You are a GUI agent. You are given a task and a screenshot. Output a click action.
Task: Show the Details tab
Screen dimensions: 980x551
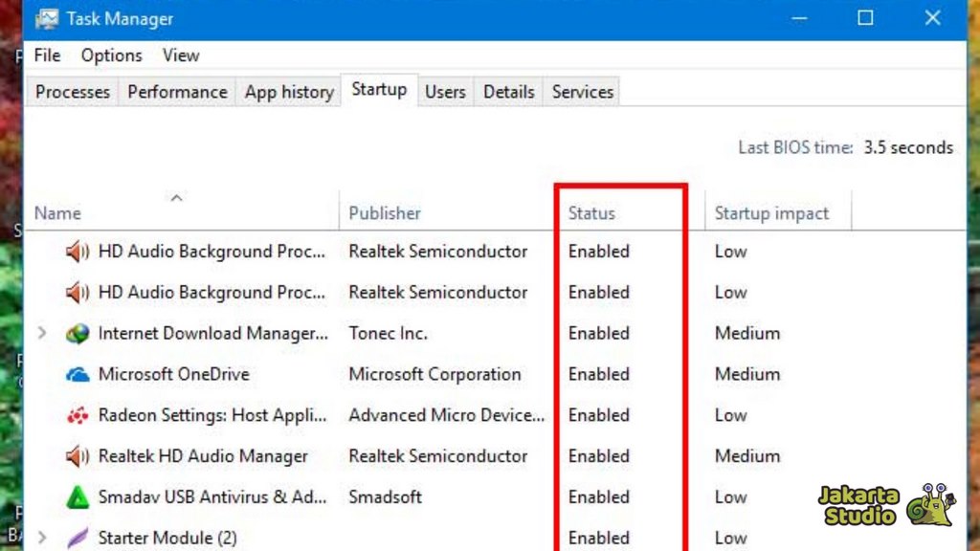click(x=509, y=92)
